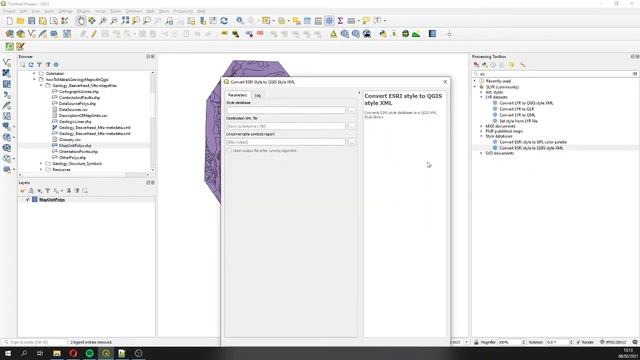Click the Destination XML file input field
The height and width of the screenshot is (360, 640).
coord(286,126)
